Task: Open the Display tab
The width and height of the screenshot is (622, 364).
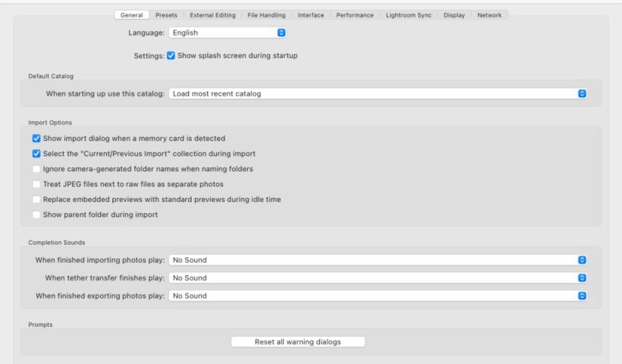Action: (x=454, y=15)
